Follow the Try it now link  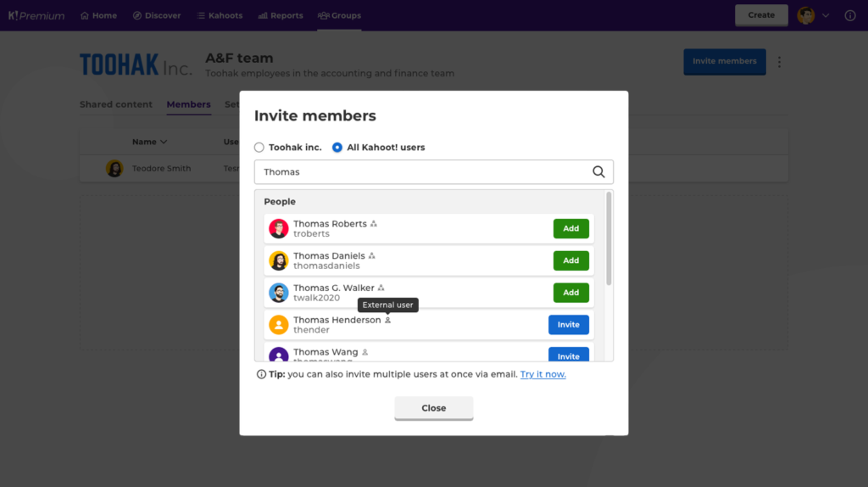(542, 374)
